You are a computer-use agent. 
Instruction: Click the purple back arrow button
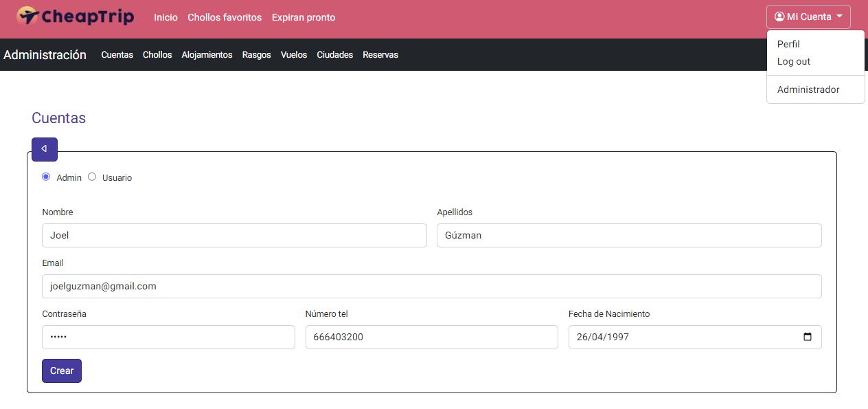coord(44,149)
